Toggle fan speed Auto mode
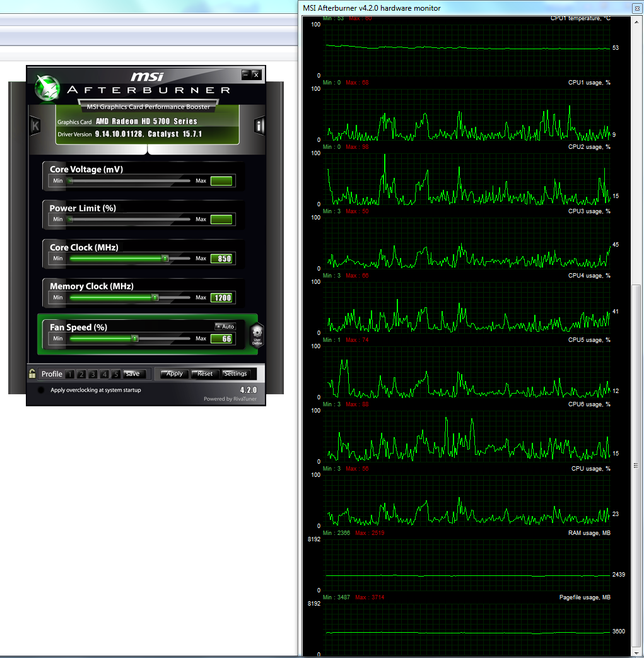Image resolution: width=644 pixels, height=658 pixels. tap(225, 327)
